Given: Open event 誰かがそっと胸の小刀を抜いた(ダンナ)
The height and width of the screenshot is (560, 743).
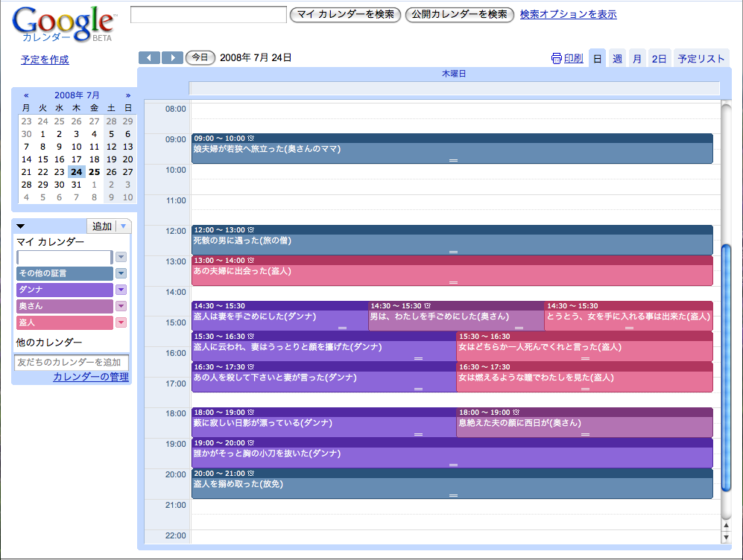Looking at the screenshot, I should 452,453.
